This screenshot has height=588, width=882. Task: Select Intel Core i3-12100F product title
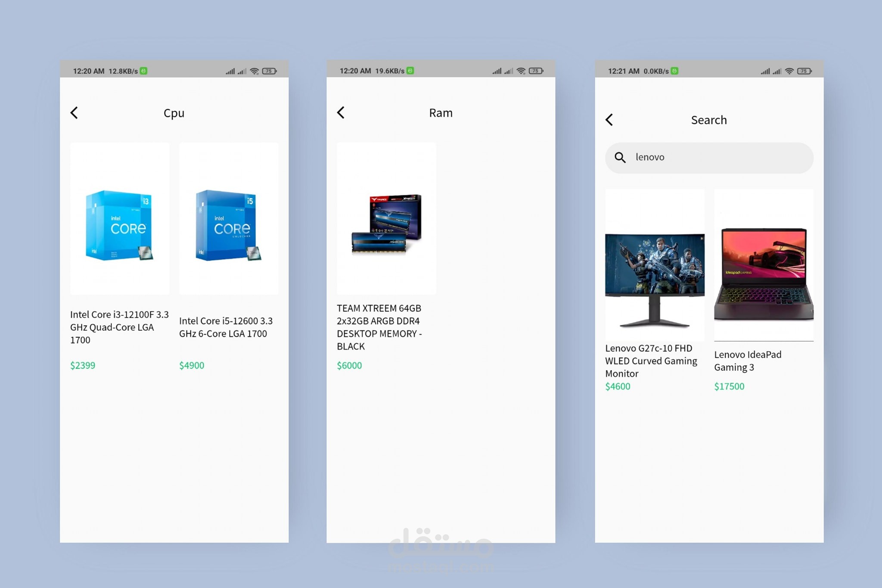coord(119,327)
